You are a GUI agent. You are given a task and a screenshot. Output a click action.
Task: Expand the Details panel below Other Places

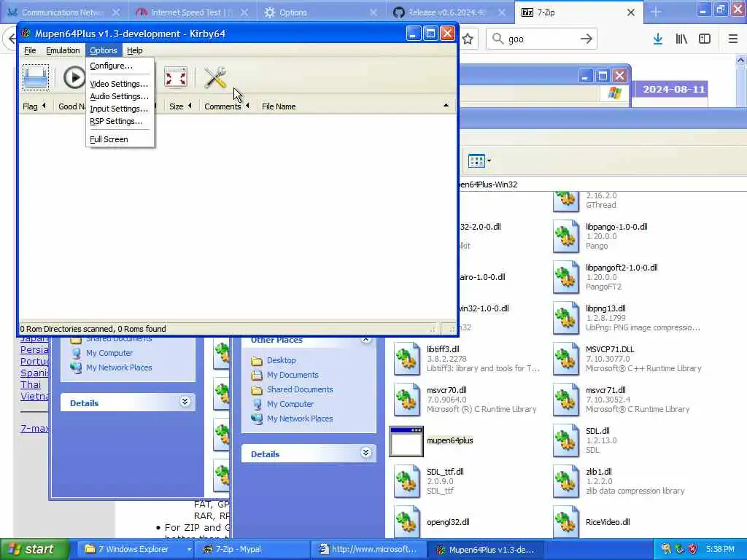tap(366, 453)
